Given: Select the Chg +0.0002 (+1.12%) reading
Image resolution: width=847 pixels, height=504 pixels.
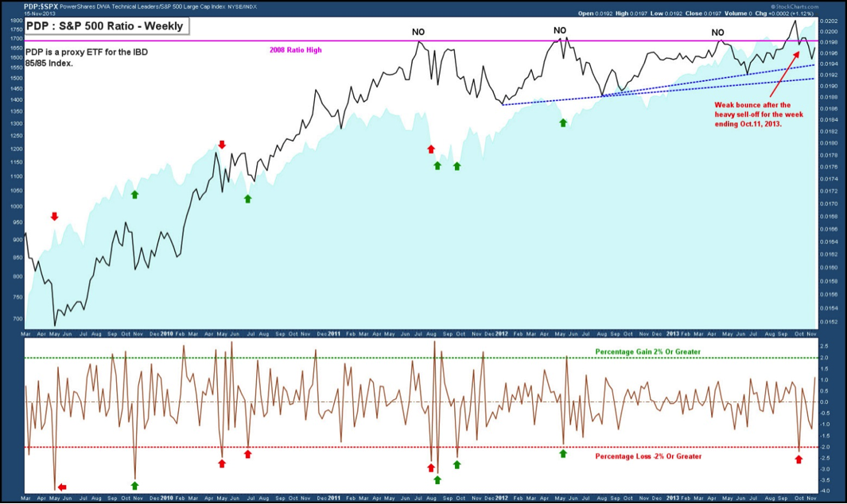Looking at the screenshot, I should coord(785,14).
